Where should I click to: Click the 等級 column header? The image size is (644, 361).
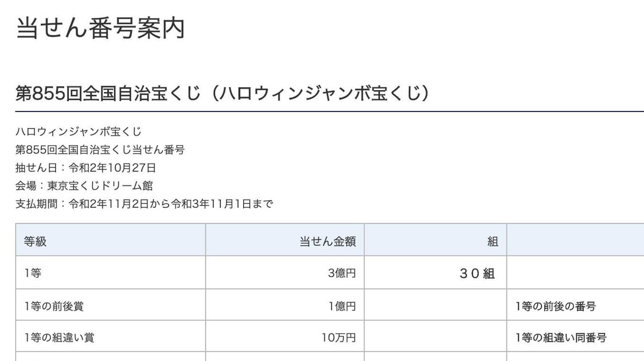point(35,241)
